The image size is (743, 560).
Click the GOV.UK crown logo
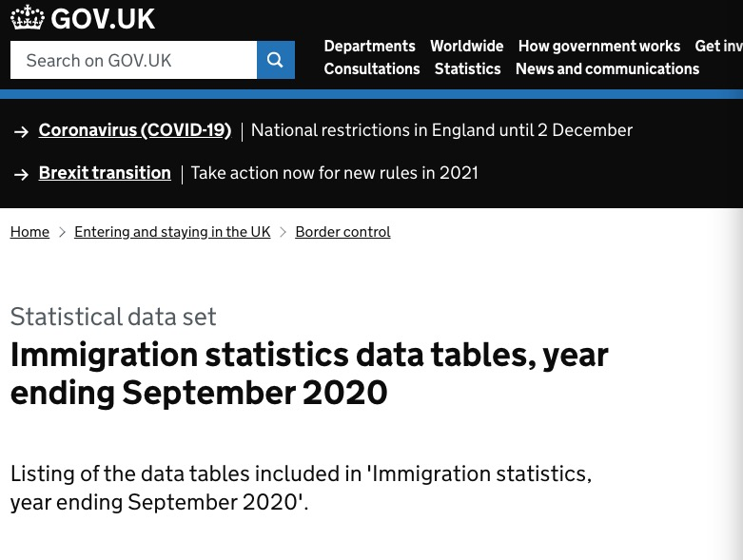(x=28, y=17)
